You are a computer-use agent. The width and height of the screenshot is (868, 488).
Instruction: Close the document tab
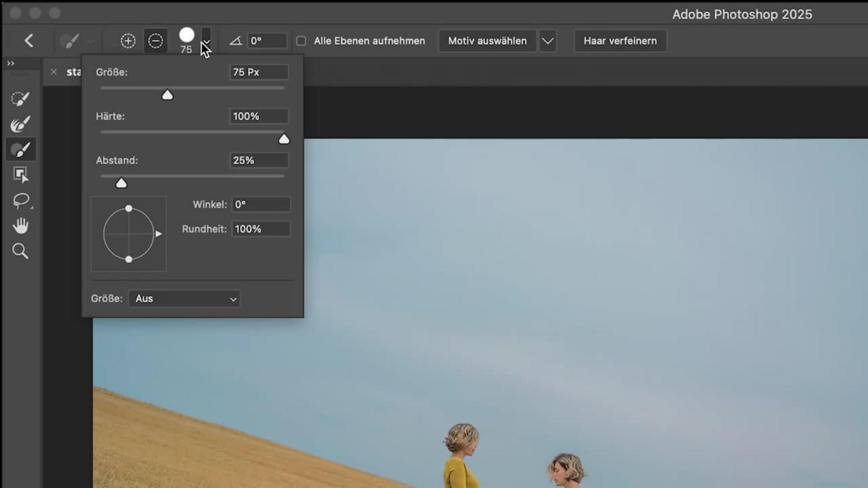coord(54,72)
